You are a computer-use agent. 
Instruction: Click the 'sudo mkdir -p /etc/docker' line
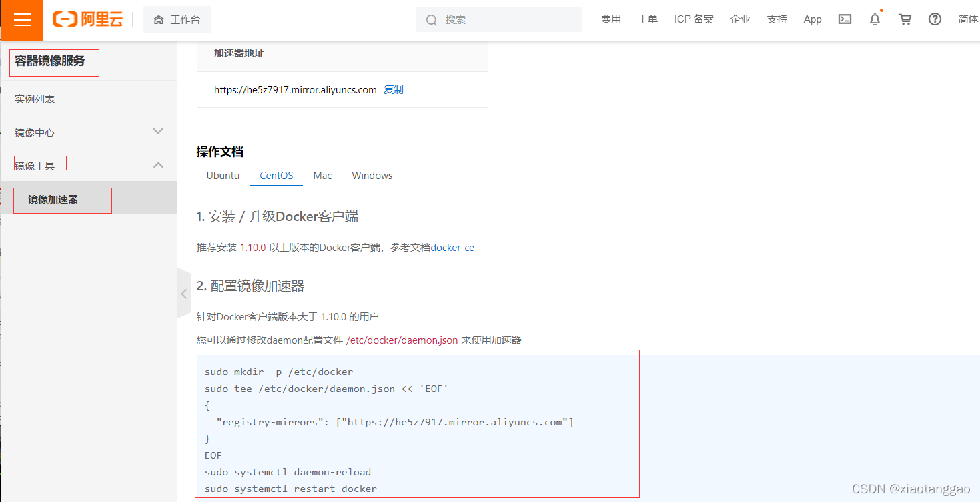coord(279,372)
